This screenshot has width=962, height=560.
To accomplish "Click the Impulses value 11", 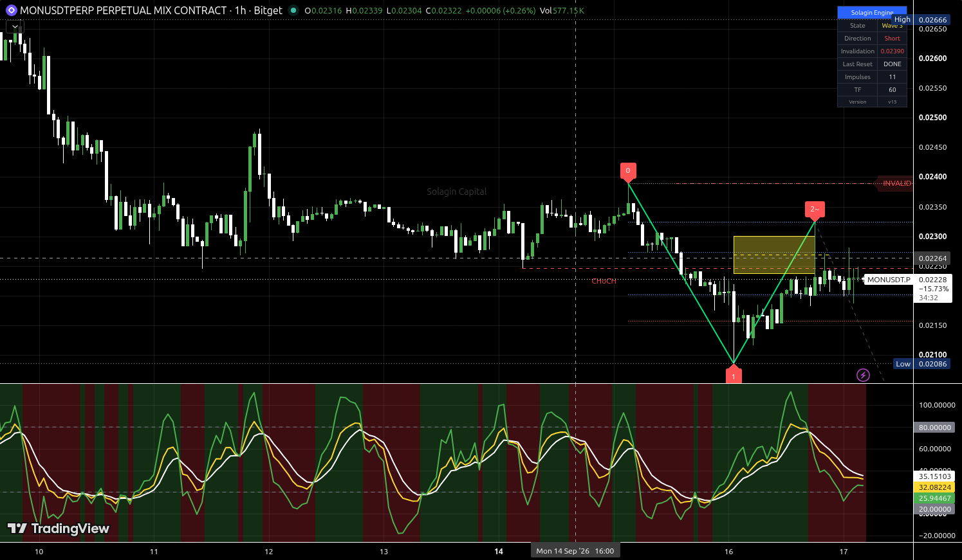I will [x=892, y=77].
